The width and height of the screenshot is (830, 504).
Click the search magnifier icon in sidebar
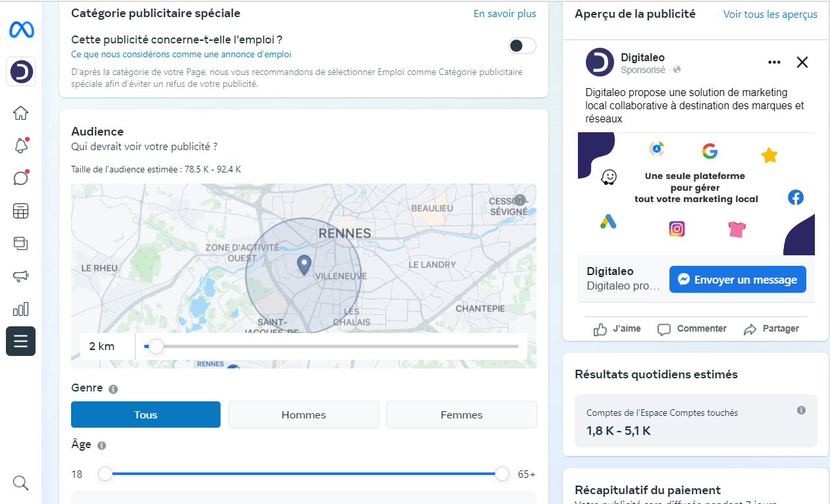tap(20, 484)
